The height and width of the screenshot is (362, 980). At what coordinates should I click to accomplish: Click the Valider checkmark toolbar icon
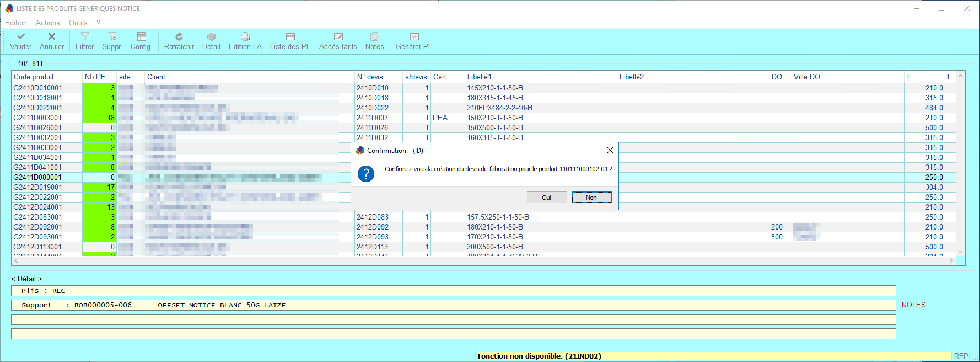coord(21,36)
